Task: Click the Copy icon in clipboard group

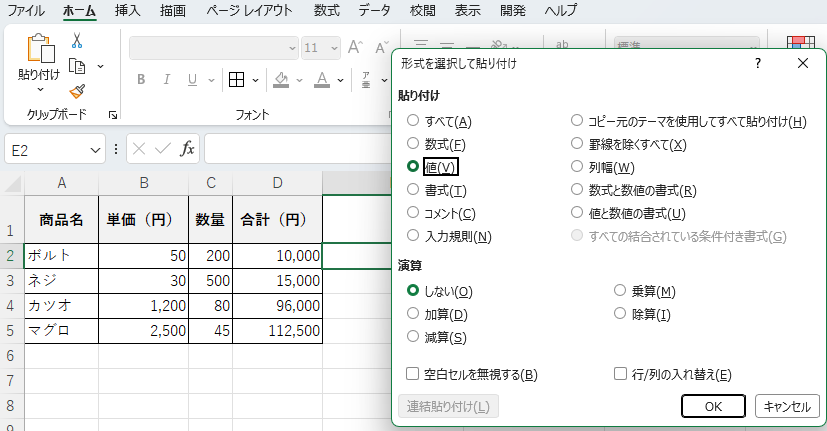Action: (77, 66)
